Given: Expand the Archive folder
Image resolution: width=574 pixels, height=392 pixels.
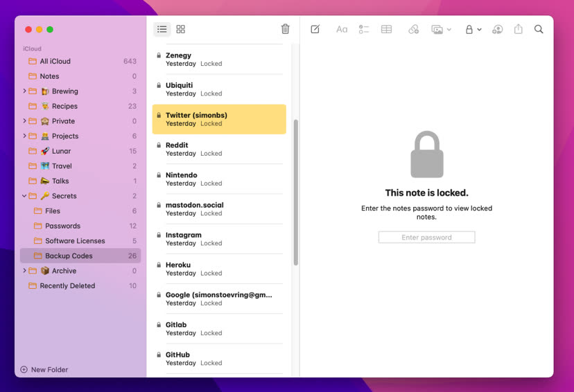Looking at the screenshot, I should click(x=24, y=271).
